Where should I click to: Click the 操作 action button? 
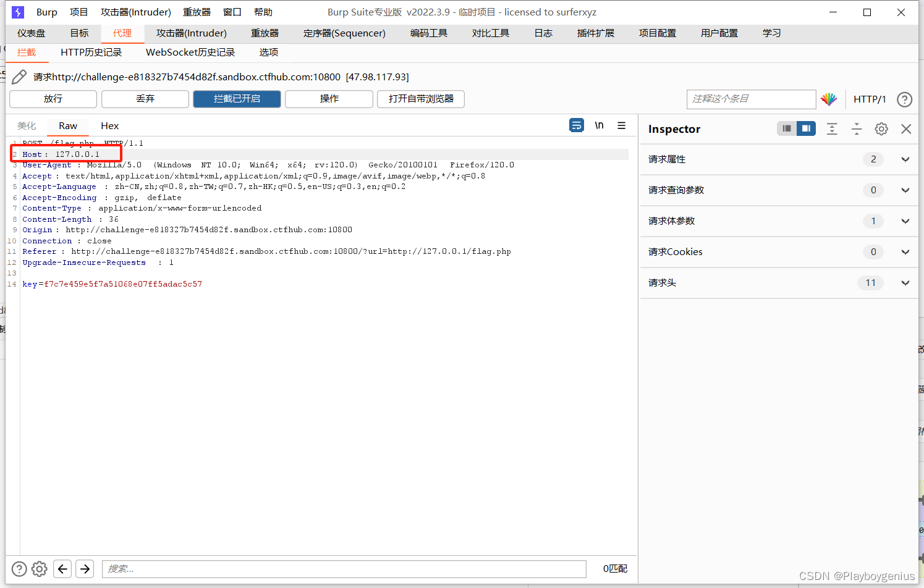pyautogui.click(x=329, y=99)
